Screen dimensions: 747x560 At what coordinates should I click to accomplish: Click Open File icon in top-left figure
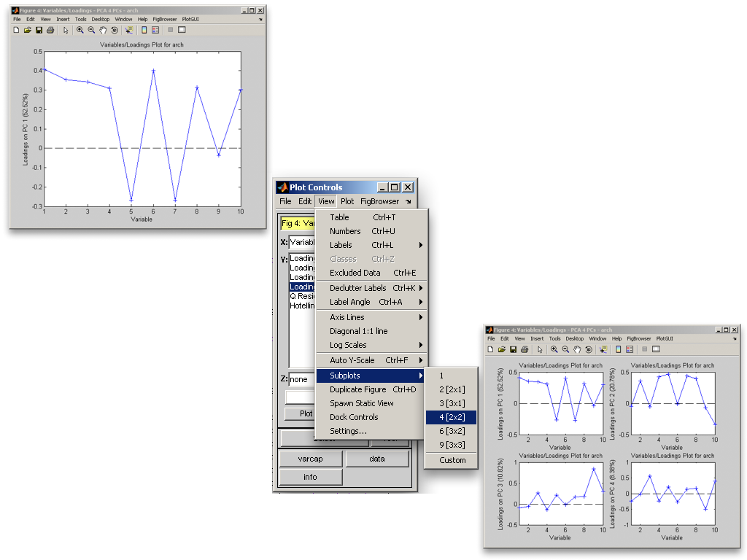27,30
